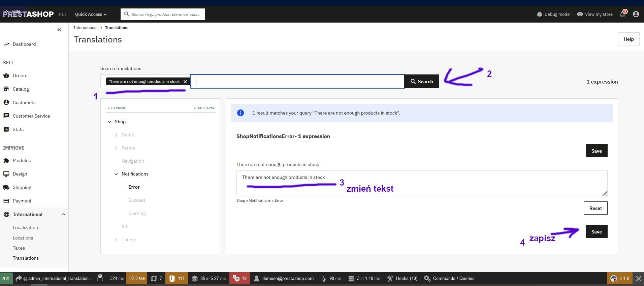The height and width of the screenshot is (286, 644).
Task: Go to the Taxes submenu page
Action: (x=19, y=248)
